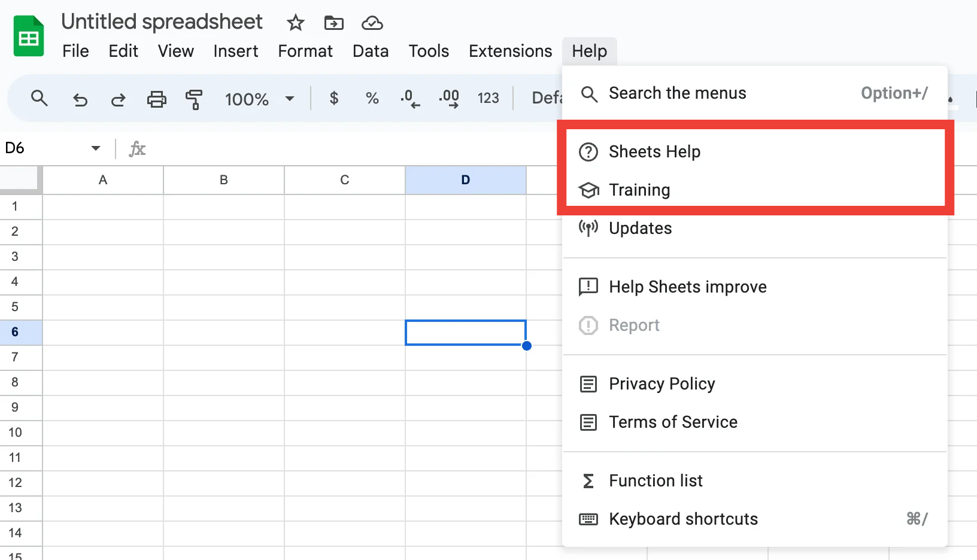Format as percent
The height and width of the screenshot is (560, 977).
(x=372, y=98)
